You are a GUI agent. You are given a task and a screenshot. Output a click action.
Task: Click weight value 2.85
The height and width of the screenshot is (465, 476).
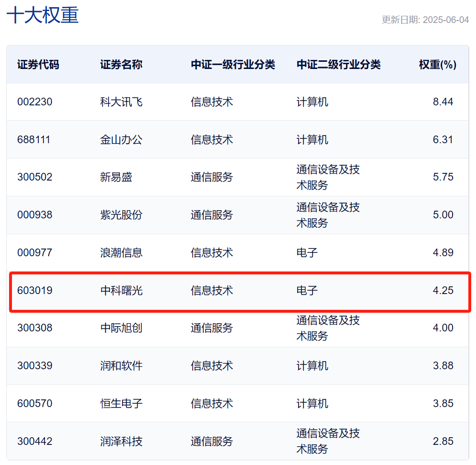pyautogui.click(x=443, y=441)
